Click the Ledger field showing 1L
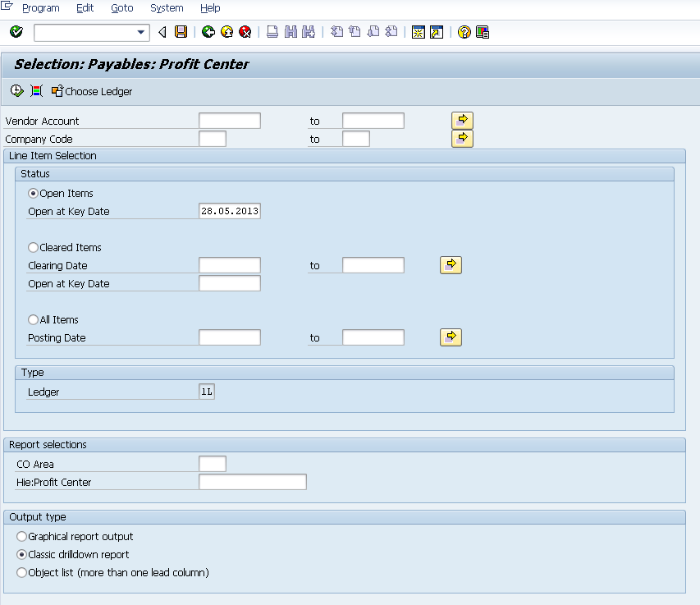700x605 pixels. coord(207,392)
